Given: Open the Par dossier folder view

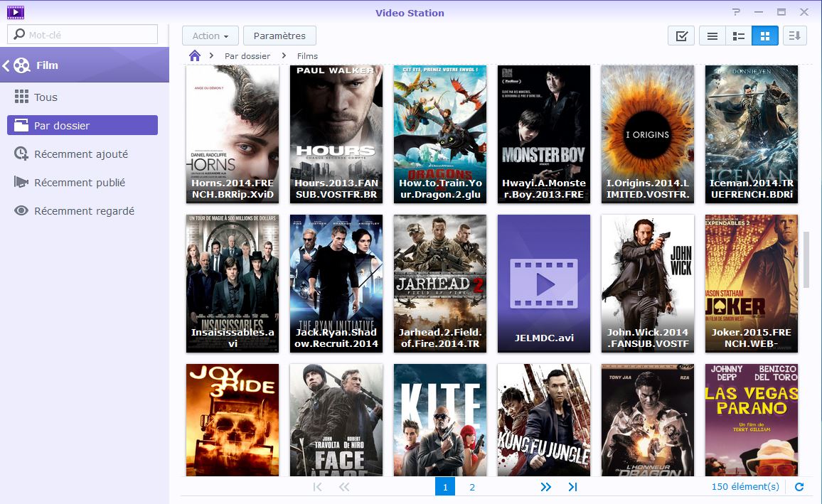Looking at the screenshot, I should coord(82,125).
